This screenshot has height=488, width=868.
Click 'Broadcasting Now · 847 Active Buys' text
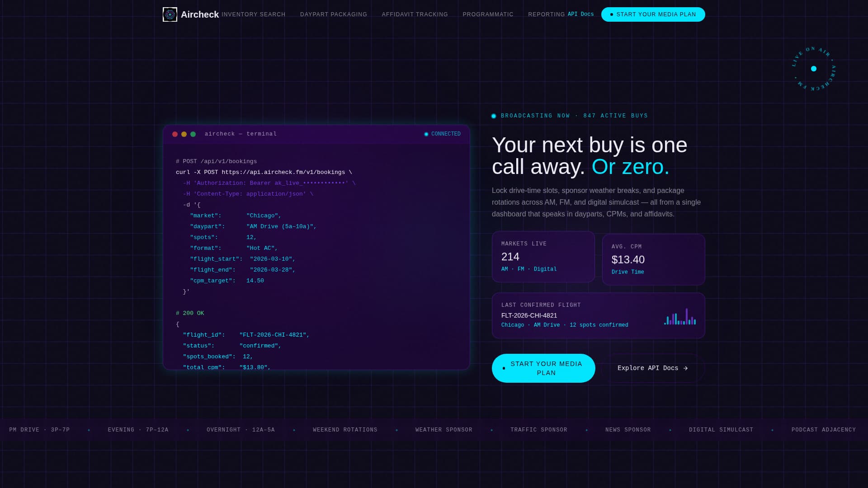575,116
